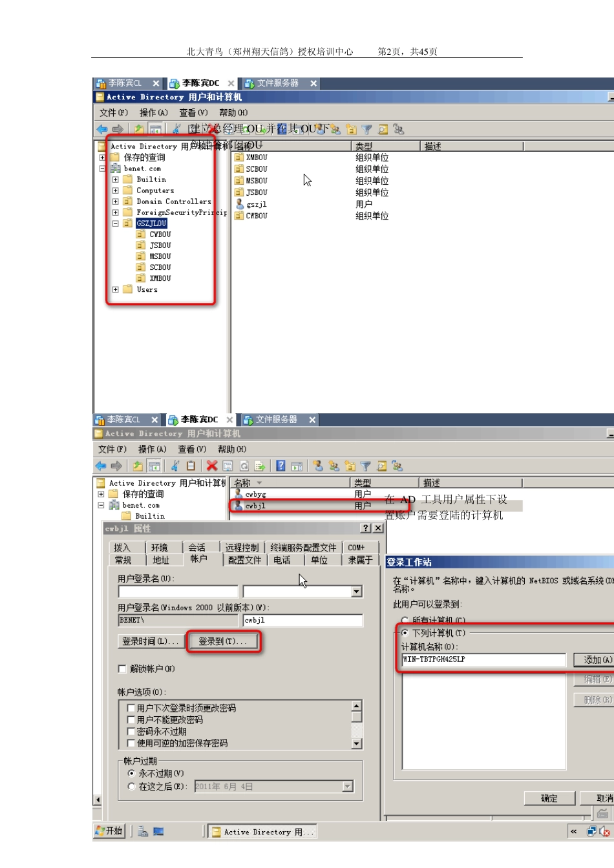Click Back arrow in lower AD window toolbar
This screenshot has height=868, width=614.
(x=101, y=466)
